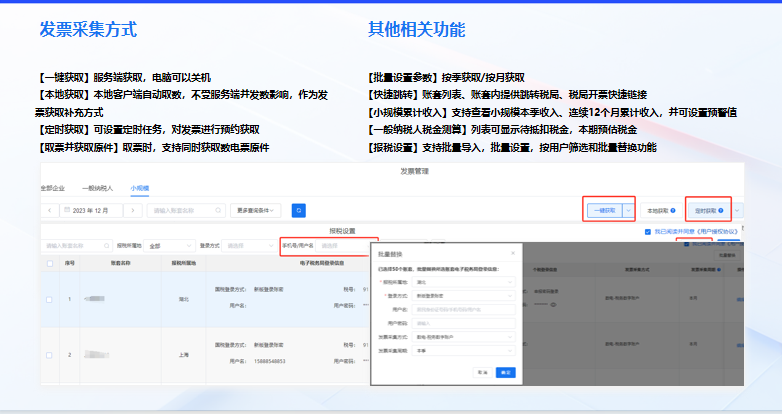Expand the 更多查询条件 dropdown

[x=257, y=210]
